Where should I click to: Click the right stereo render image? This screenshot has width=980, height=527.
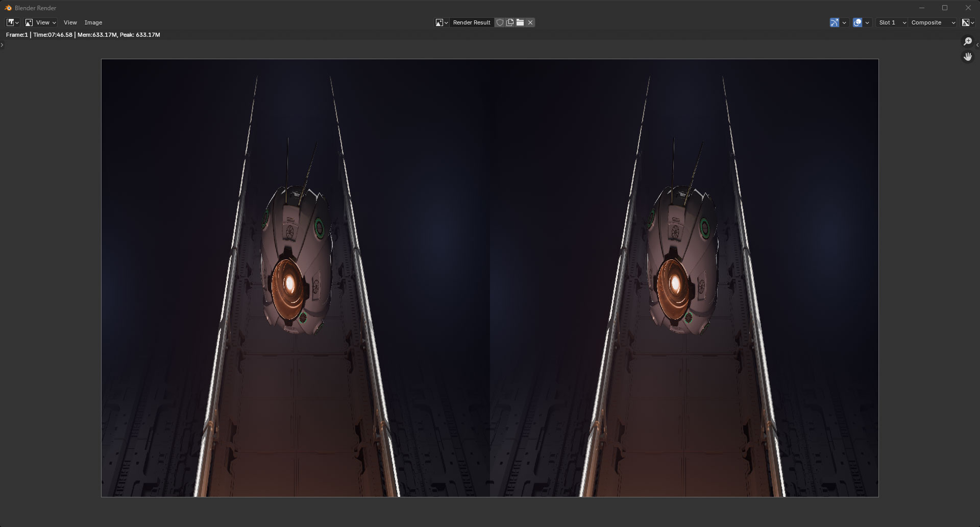[684, 278]
